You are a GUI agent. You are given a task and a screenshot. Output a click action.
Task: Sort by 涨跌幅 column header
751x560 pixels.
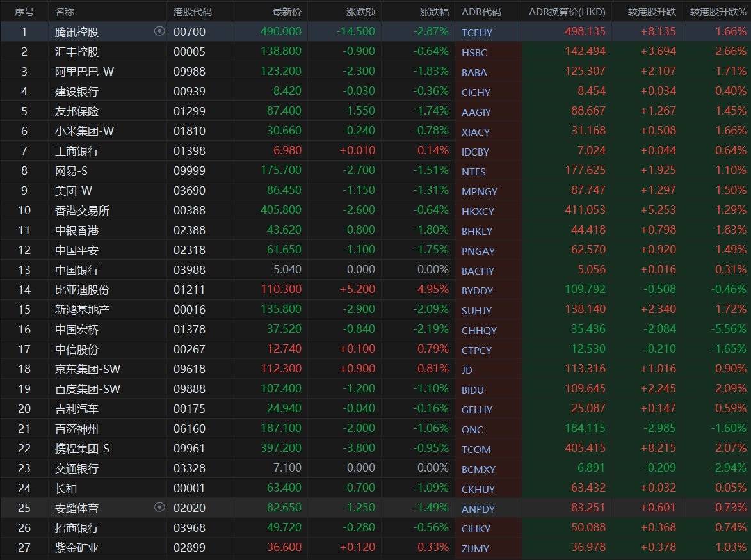point(434,12)
